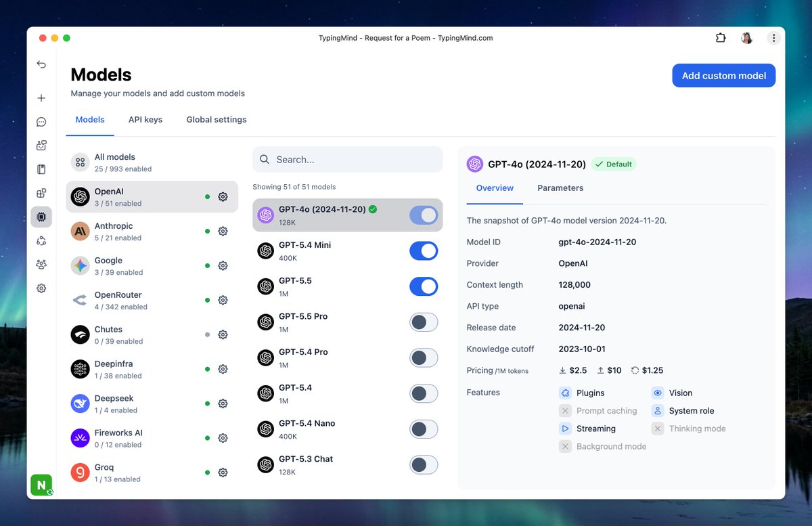Screen dimensions: 812x526
Task: Select the GPT-5.4 Nano model row
Action: point(348,429)
